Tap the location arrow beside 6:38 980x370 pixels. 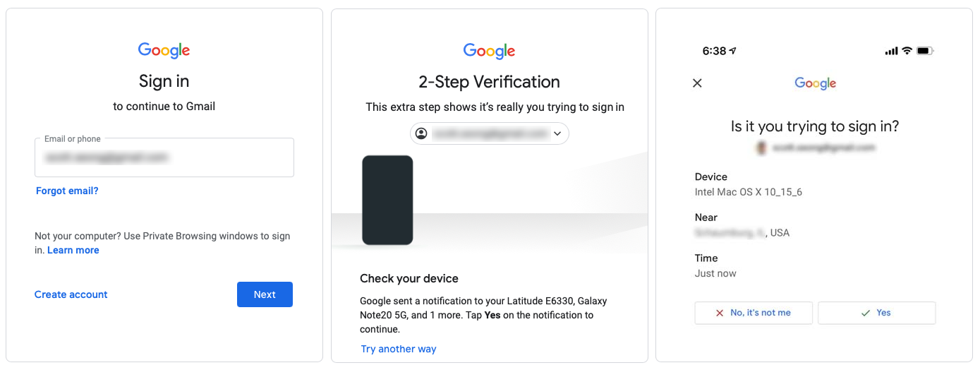(733, 51)
